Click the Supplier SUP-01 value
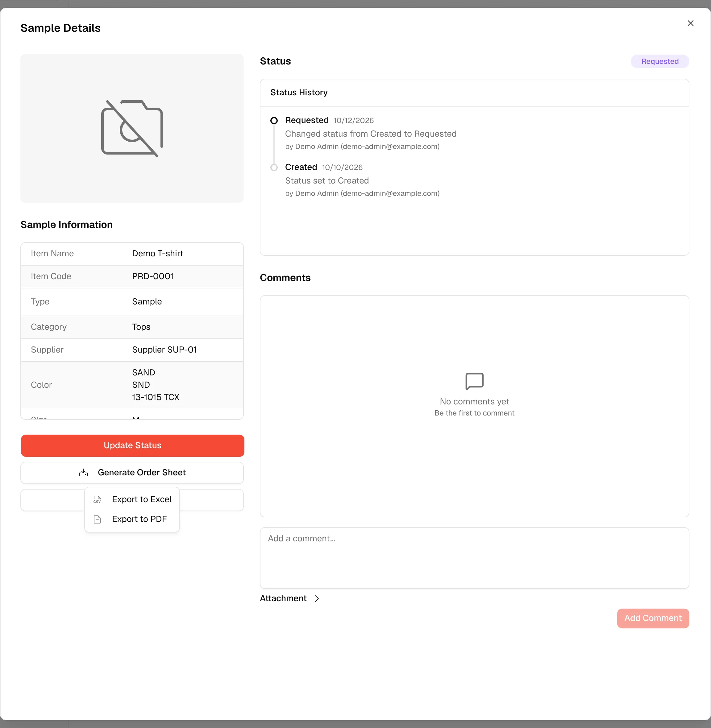The width and height of the screenshot is (711, 728). [x=164, y=350]
